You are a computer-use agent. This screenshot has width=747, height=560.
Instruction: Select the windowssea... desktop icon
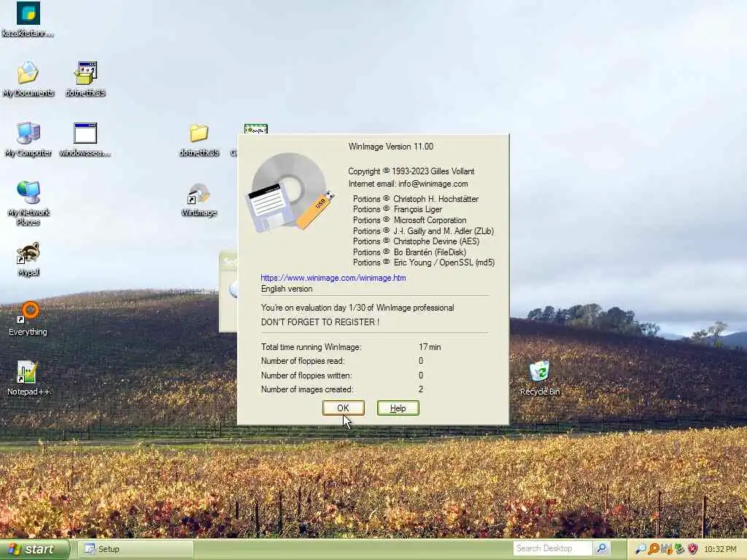pos(85,139)
